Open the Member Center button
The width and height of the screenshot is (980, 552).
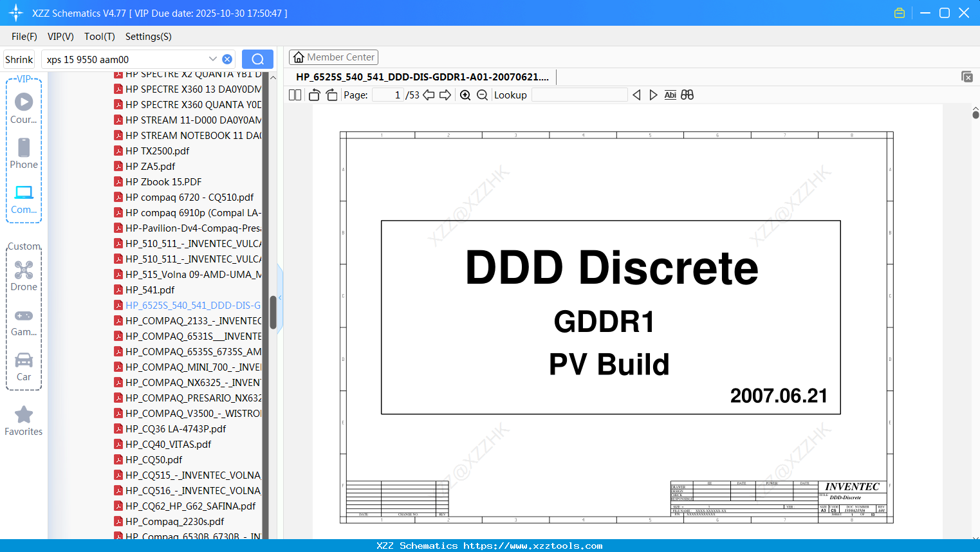pos(333,57)
